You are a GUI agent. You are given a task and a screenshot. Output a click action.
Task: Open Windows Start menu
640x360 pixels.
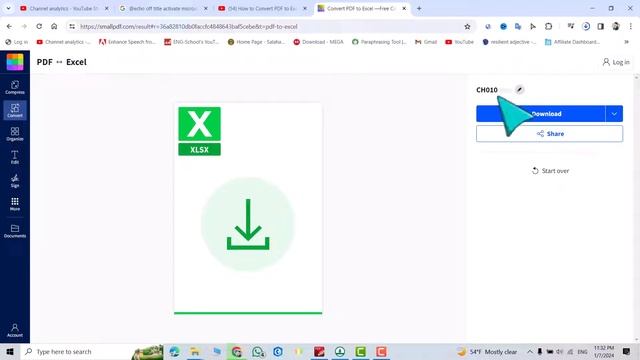pyautogui.click(x=10, y=351)
